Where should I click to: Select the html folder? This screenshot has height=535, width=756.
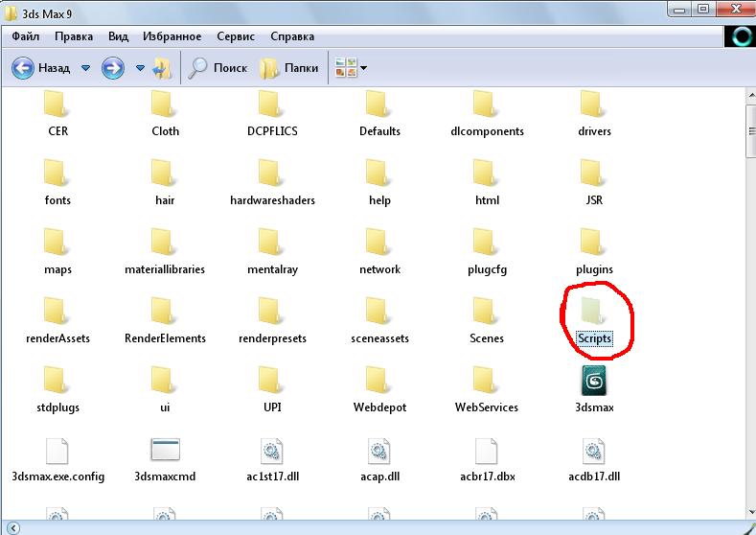[487, 183]
